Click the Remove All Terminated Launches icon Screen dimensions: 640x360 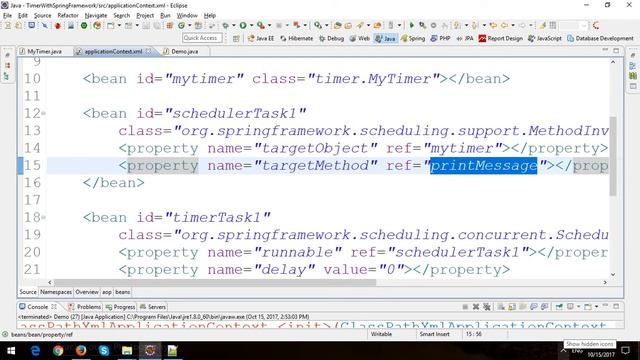[487, 307]
